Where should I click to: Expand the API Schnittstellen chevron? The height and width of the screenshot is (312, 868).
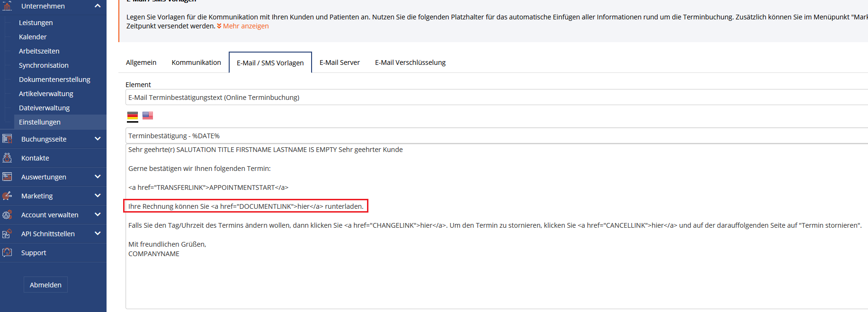tap(98, 233)
